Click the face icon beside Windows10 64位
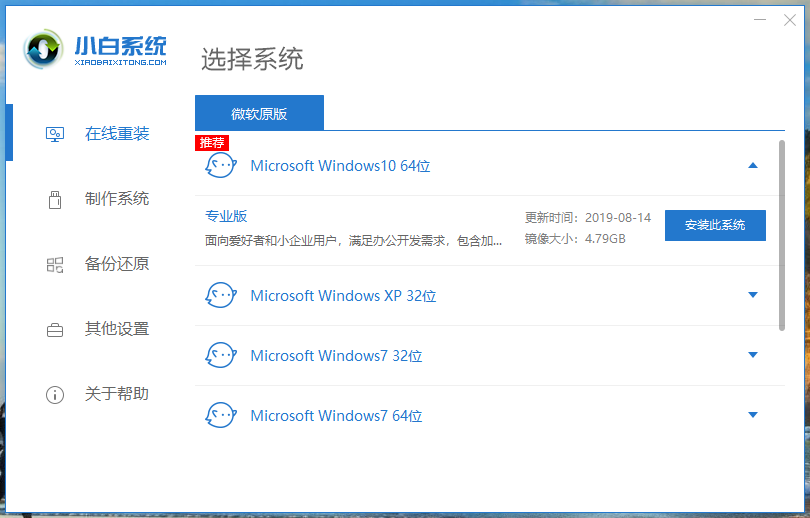The width and height of the screenshot is (810, 518). point(221,166)
